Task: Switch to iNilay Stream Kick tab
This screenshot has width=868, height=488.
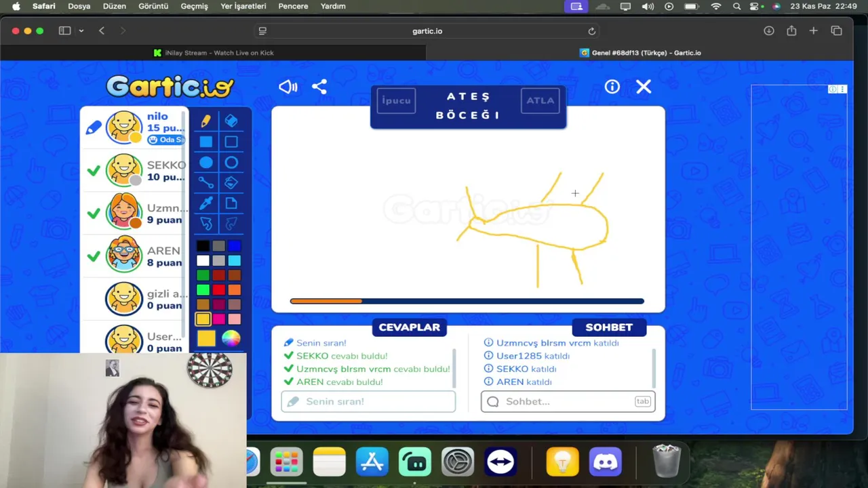Action: (214, 52)
